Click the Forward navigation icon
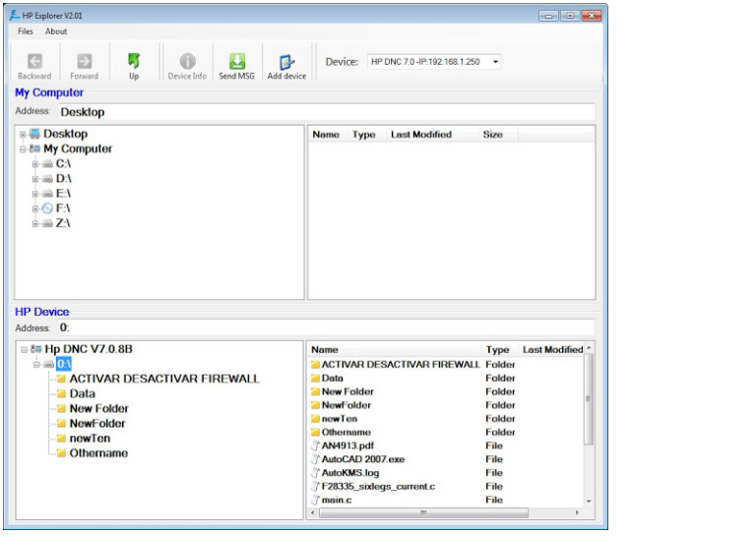Image resolution: width=756 pixels, height=536 pixels. point(84,62)
